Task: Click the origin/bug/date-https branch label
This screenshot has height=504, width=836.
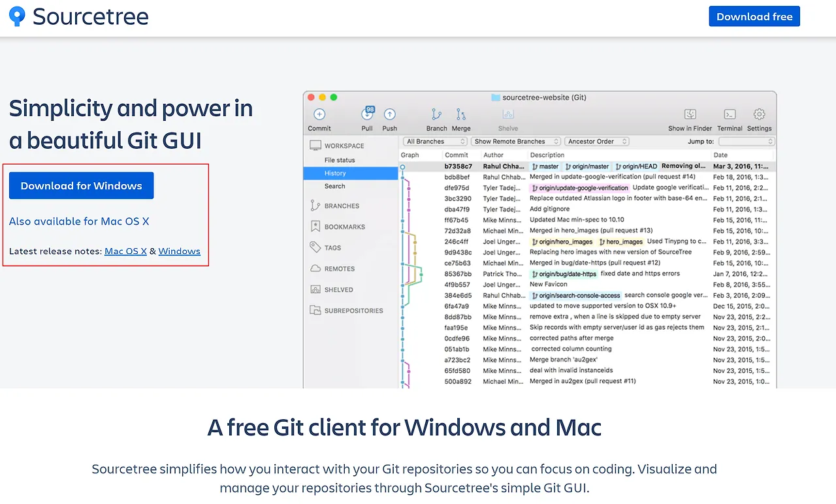Action: (564, 274)
